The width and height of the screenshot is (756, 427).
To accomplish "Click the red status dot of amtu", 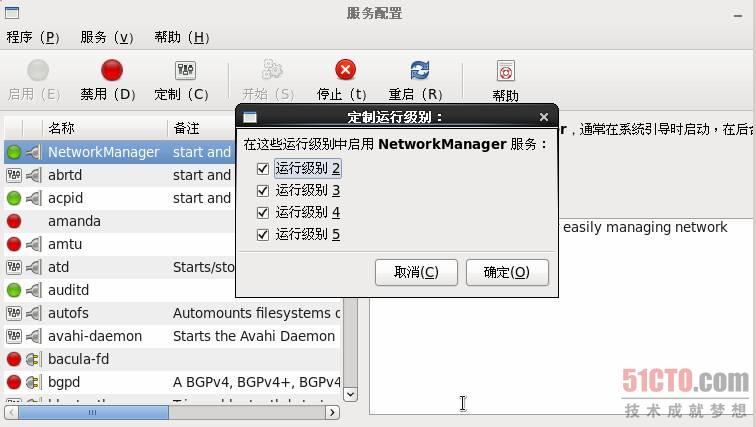I will [x=14, y=244].
